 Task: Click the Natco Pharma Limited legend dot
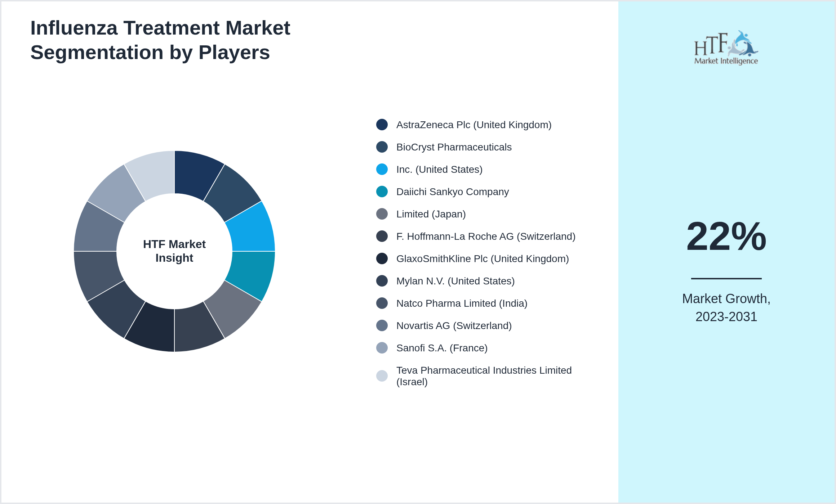(x=382, y=303)
